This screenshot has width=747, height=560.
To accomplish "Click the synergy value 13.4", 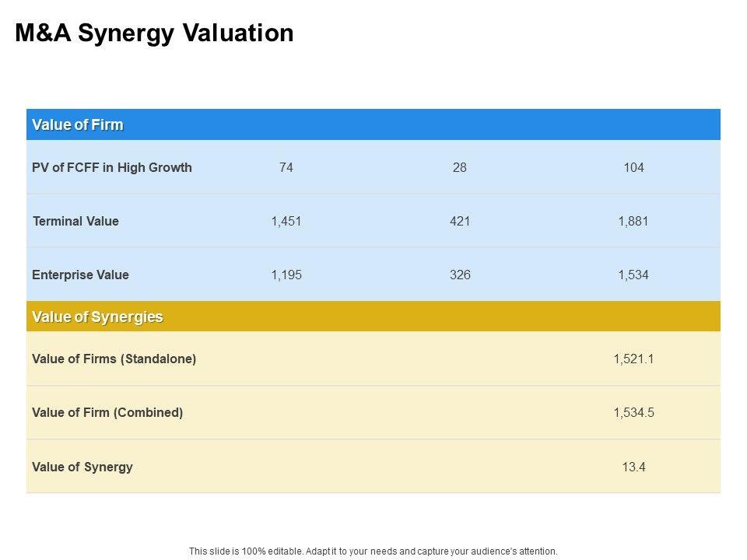I will pos(633,467).
